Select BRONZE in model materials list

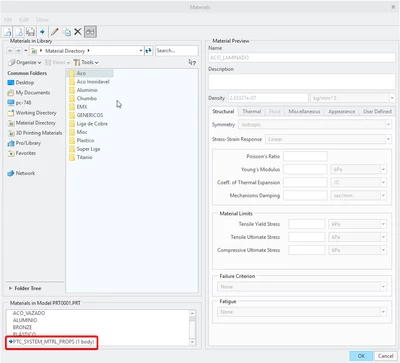click(22, 327)
